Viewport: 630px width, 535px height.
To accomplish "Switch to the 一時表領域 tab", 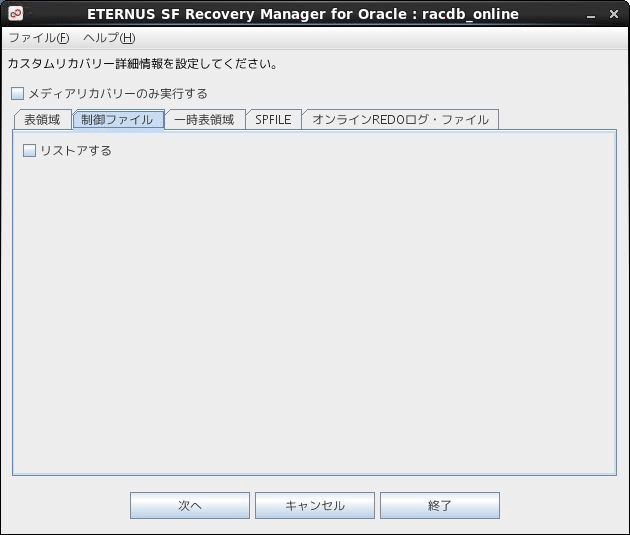I will tap(205, 120).
